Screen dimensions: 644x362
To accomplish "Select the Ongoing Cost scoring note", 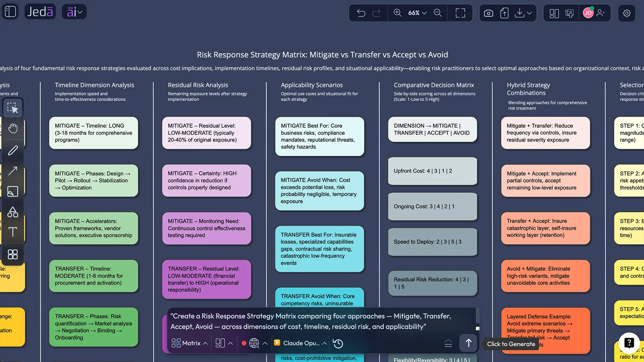I will [433, 206].
